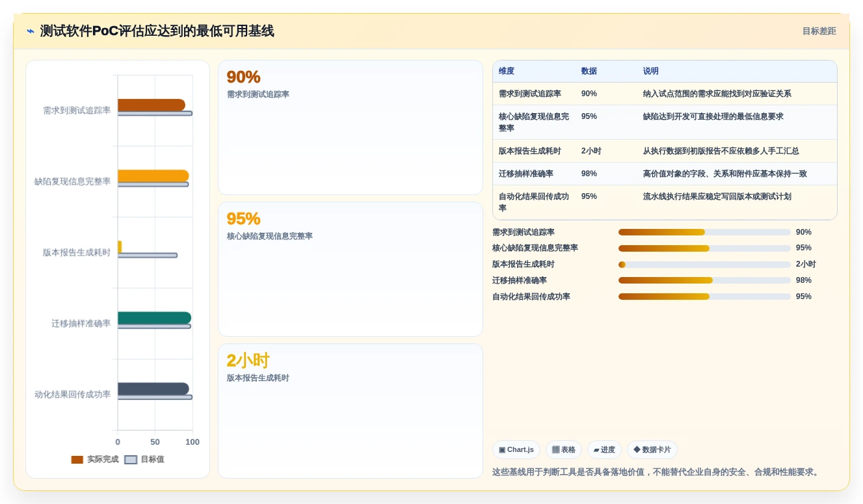This screenshot has height=504, width=863.
Task: Click the 自动化结果回传成功率 progress bar
Action: [x=704, y=297]
